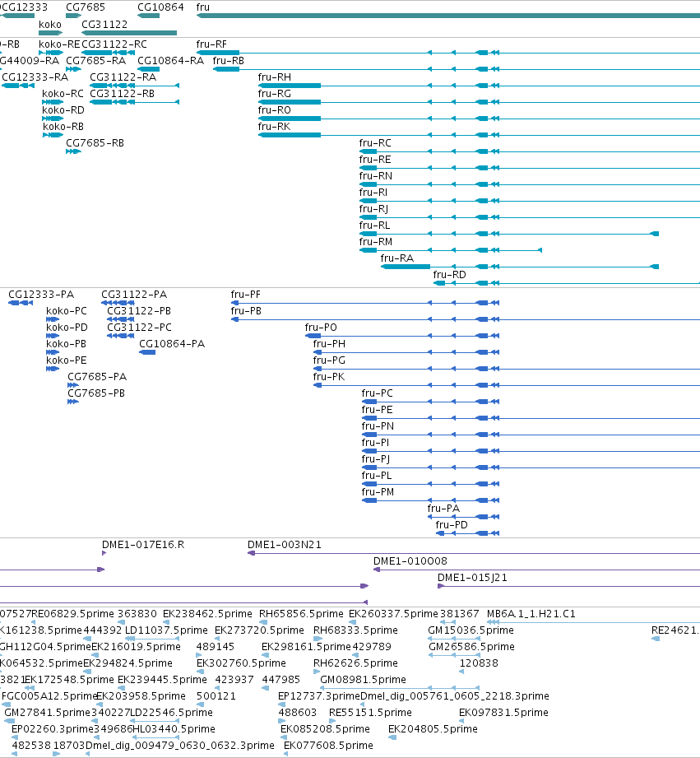
Task: Click protein 'fru-PH'
Action: pyautogui.click(x=329, y=344)
